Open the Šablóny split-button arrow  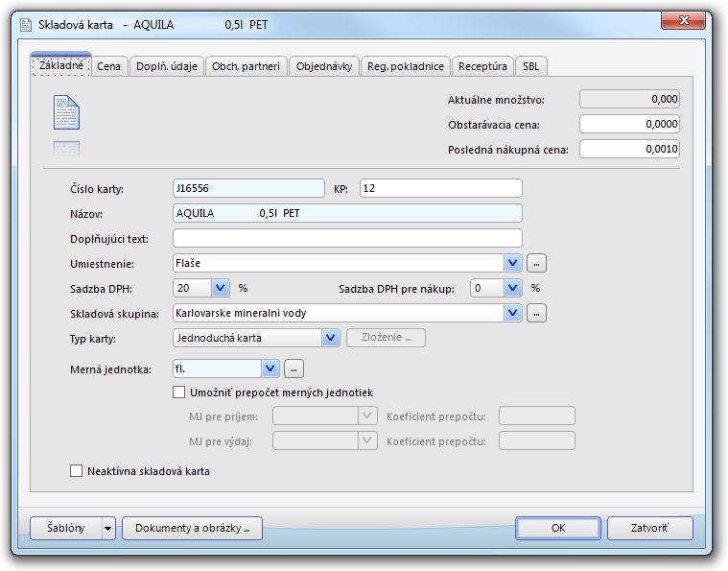pyautogui.click(x=107, y=528)
